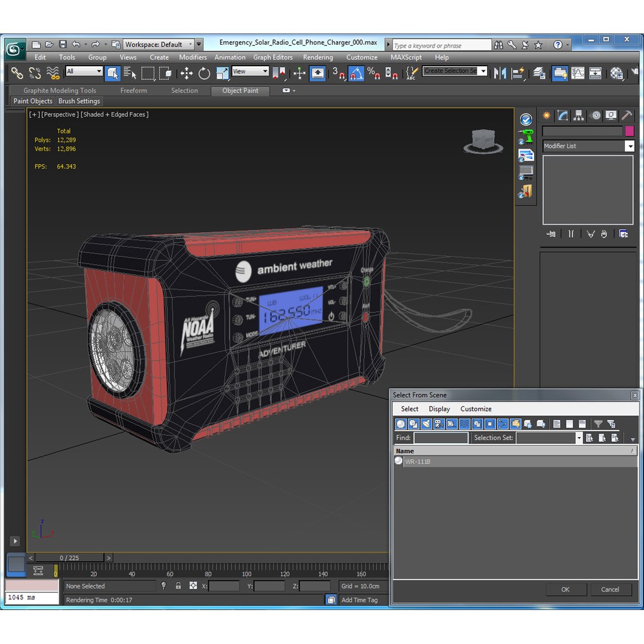Open the Rendering menu
This screenshot has height=644, width=644.
[x=318, y=57]
